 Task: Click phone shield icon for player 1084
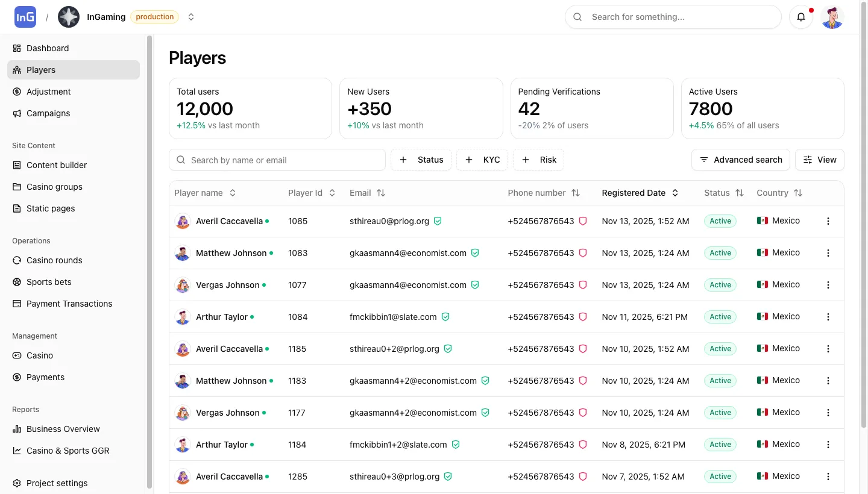pos(583,317)
